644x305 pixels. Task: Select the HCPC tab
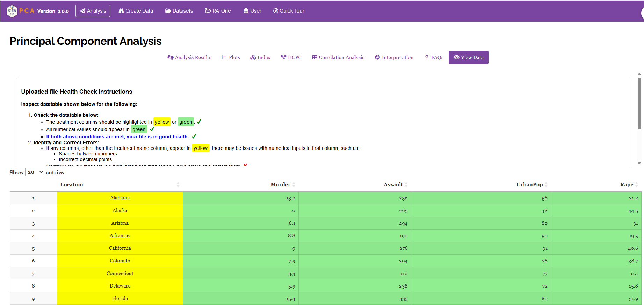[x=291, y=57]
